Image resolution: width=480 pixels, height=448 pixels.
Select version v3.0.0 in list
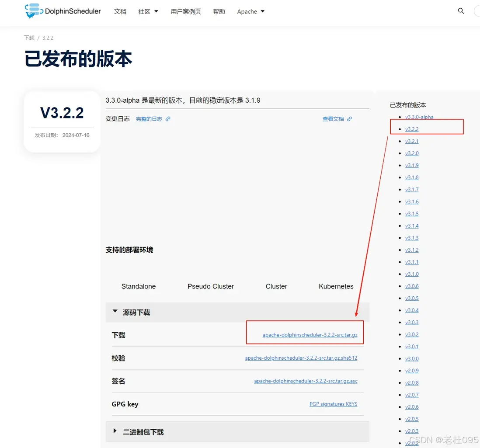pos(412,359)
